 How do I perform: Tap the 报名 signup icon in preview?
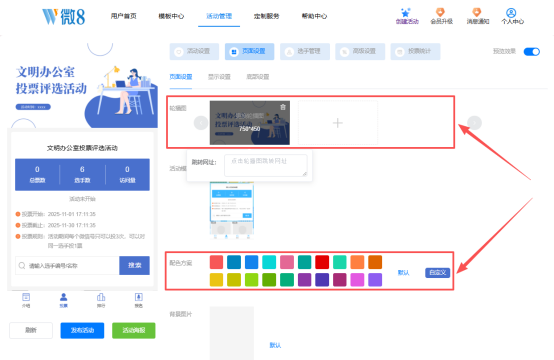pyautogui.click(x=138, y=297)
